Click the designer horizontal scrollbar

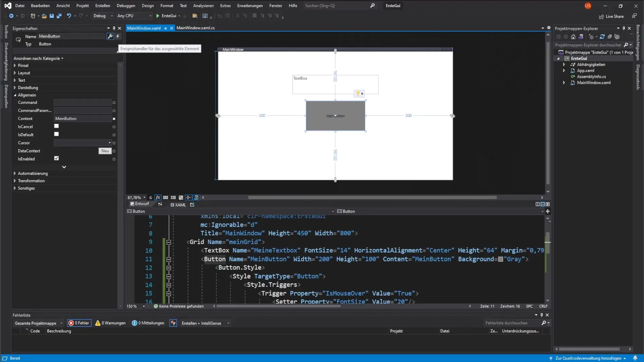point(372,197)
